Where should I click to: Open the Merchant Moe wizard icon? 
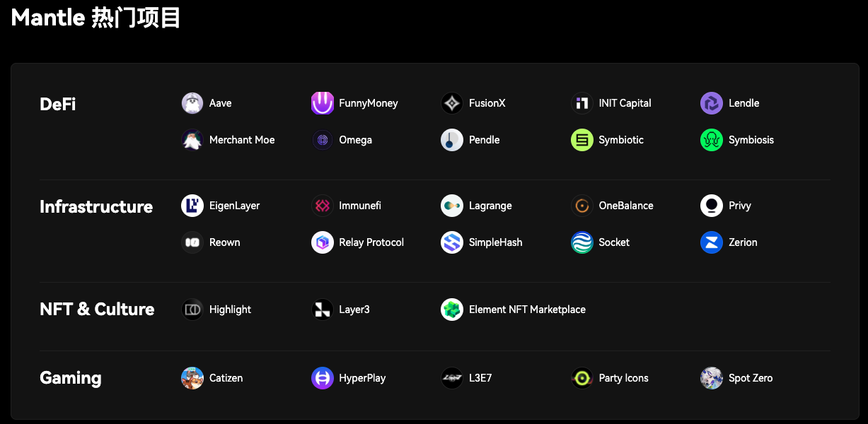tap(192, 140)
